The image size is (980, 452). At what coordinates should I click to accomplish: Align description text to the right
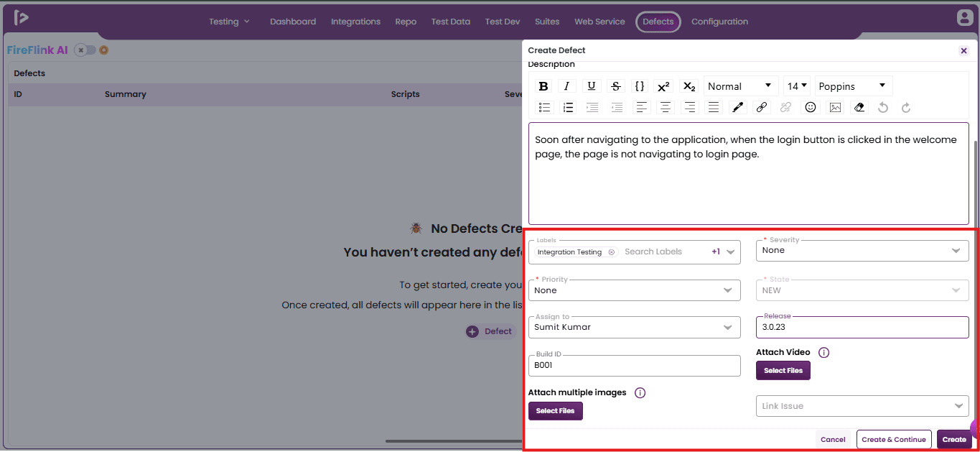pyautogui.click(x=690, y=107)
